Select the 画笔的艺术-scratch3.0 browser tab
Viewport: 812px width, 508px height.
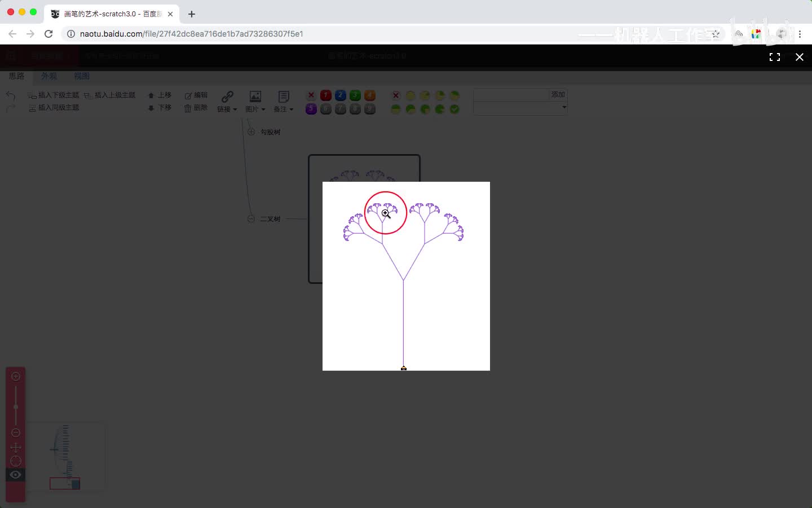click(x=112, y=14)
